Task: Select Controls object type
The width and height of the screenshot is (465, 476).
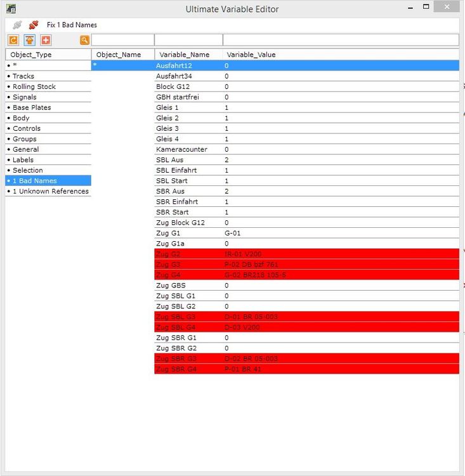Action: [x=48, y=128]
